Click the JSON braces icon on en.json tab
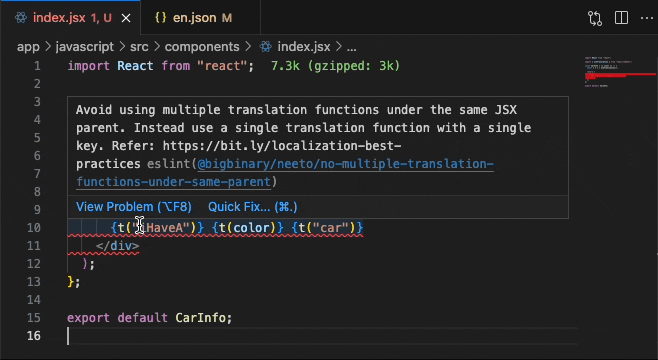This screenshot has height=360, width=658. [x=161, y=18]
